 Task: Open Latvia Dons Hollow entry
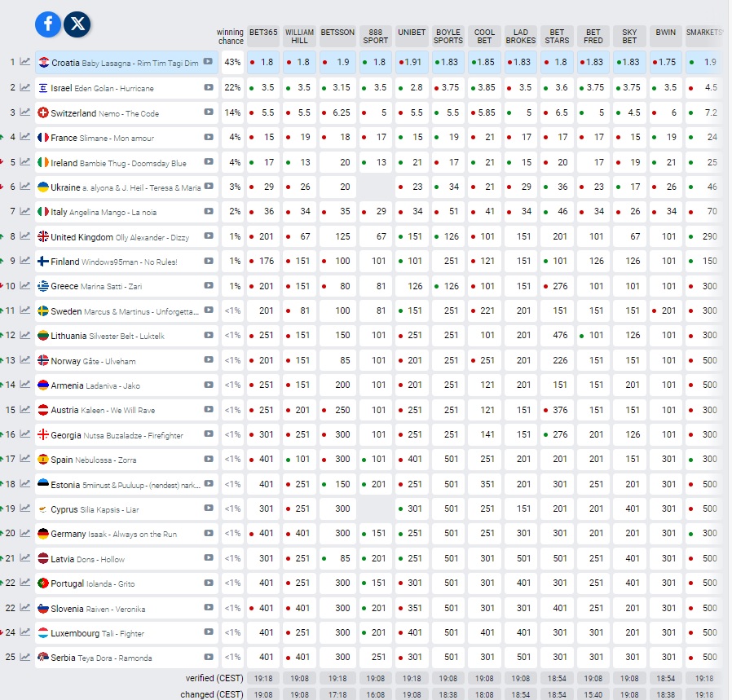(x=126, y=558)
